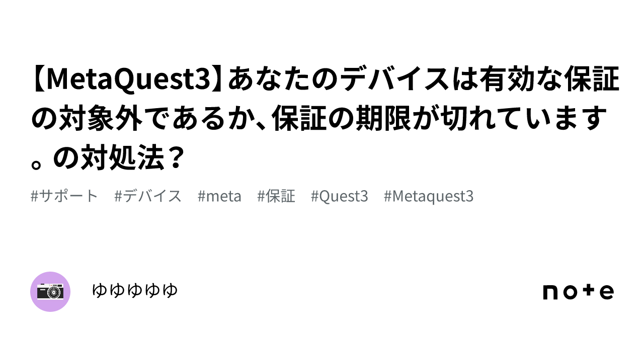This screenshot has height=337, width=644.
Task: Select the #サポート hashtag
Action: (64, 196)
